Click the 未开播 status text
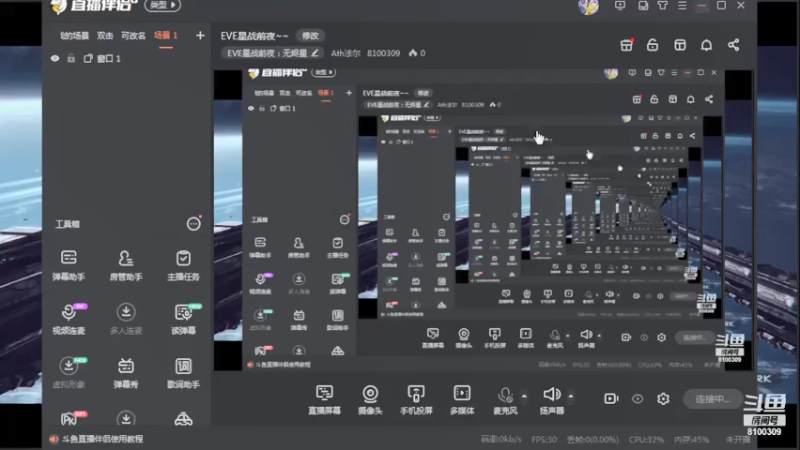This screenshot has width=800, height=450. pos(737,439)
